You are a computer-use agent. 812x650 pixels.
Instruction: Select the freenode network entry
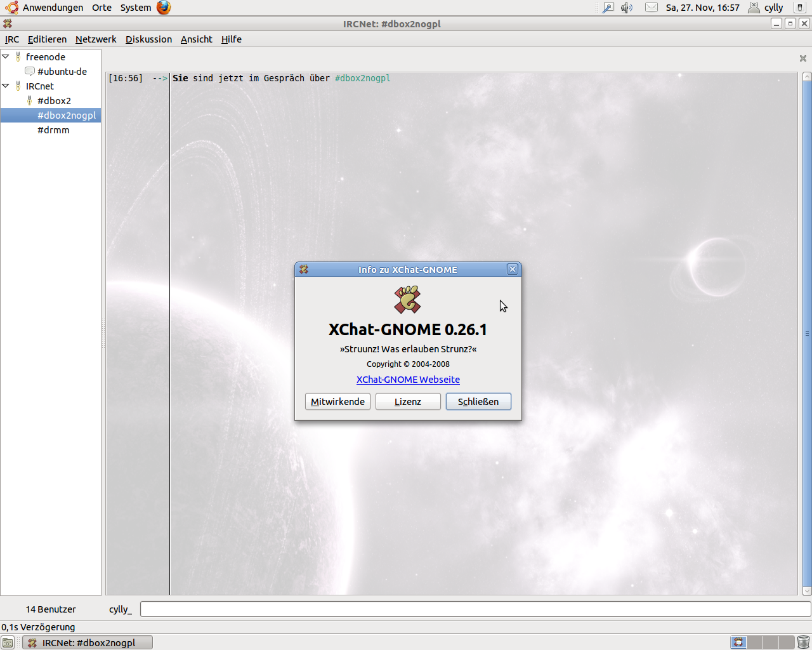point(45,56)
